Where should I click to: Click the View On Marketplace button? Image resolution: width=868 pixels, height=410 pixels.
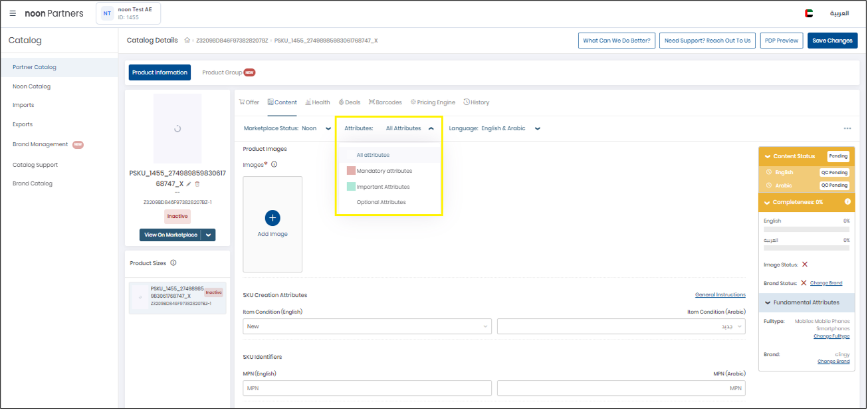click(171, 235)
